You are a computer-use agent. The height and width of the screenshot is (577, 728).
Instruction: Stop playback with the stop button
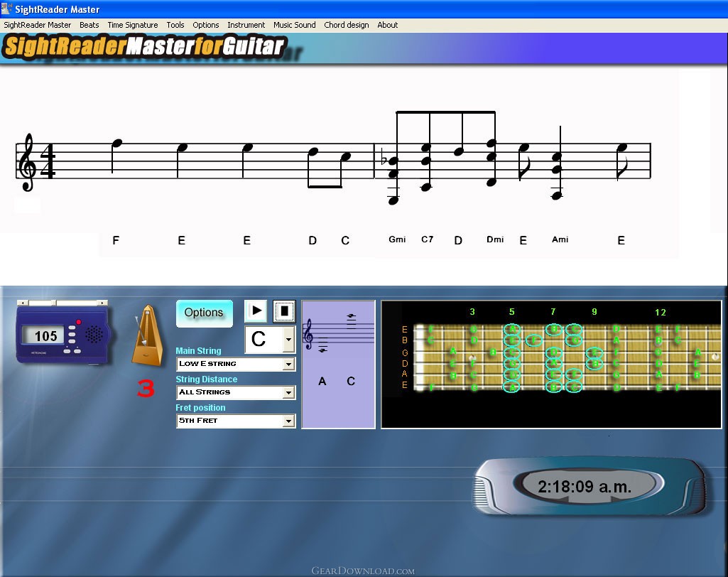pos(284,311)
